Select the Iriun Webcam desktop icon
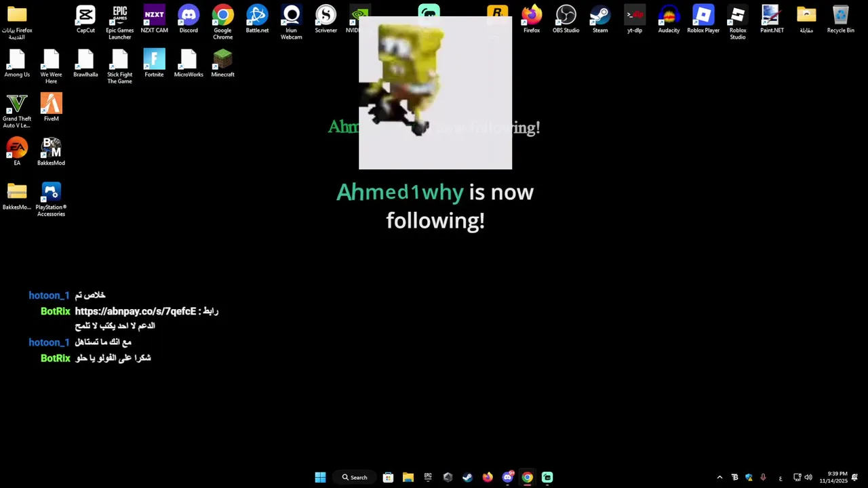 tap(292, 22)
